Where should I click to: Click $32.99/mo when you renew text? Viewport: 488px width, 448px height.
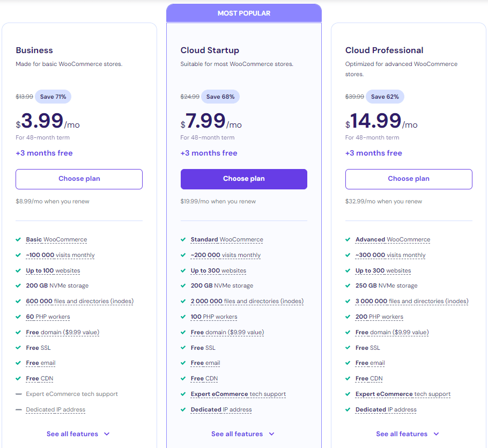tap(383, 201)
